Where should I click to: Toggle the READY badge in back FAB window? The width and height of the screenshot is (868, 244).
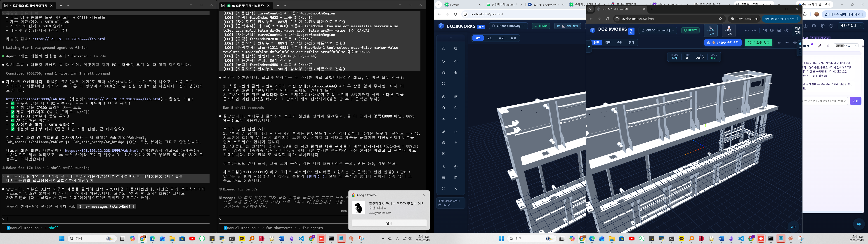click(x=541, y=26)
